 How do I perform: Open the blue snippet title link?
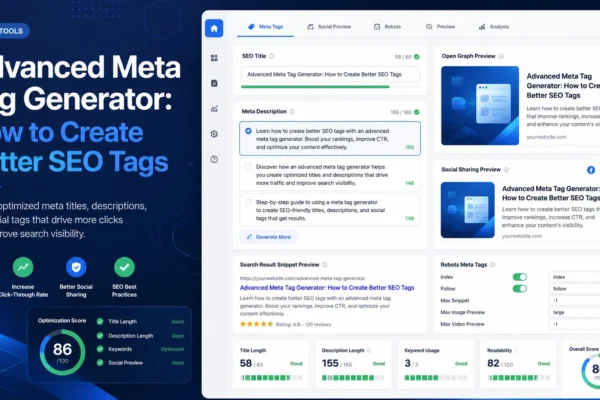pyautogui.click(x=327, y=287)
